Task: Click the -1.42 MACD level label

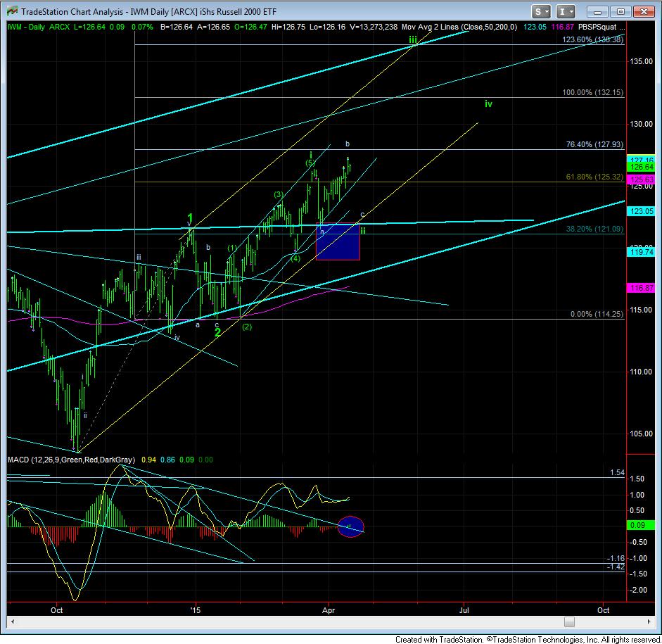Action: tap(616, 567)
